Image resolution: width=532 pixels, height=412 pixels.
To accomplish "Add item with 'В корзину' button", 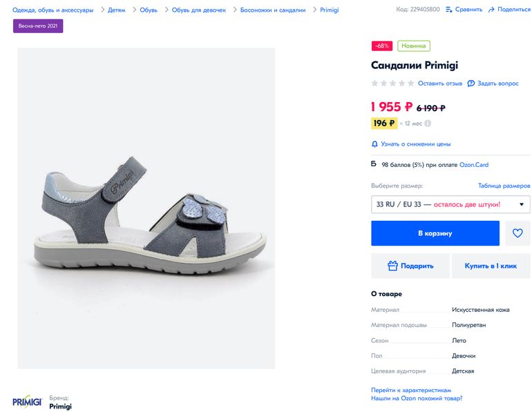I will (x=435, y=233).
